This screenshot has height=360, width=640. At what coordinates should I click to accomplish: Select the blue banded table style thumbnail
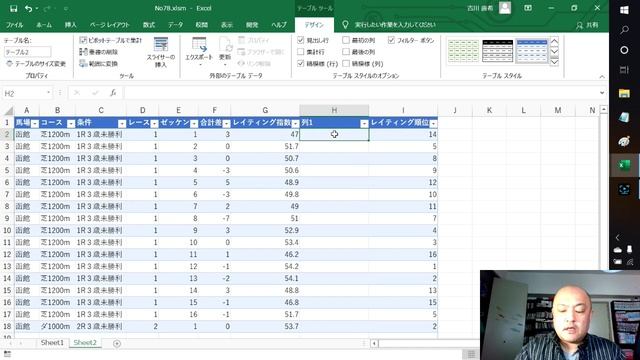point(531,51)
